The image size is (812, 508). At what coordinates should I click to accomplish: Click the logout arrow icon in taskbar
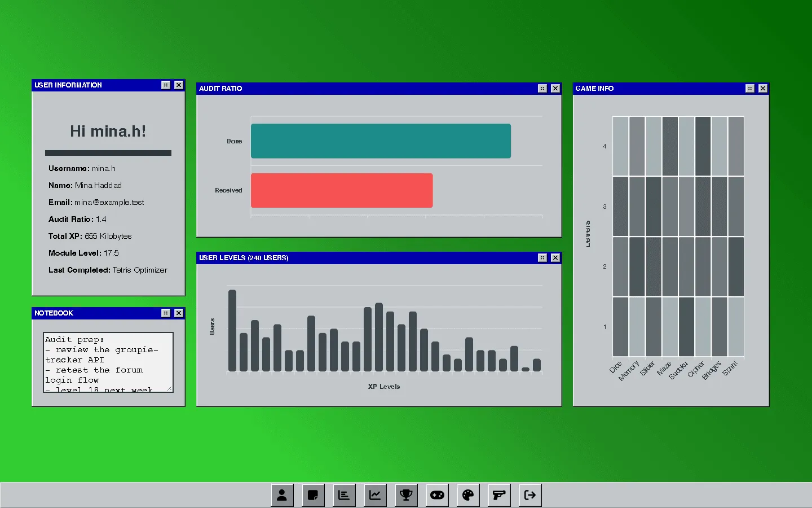click(530, 495)
